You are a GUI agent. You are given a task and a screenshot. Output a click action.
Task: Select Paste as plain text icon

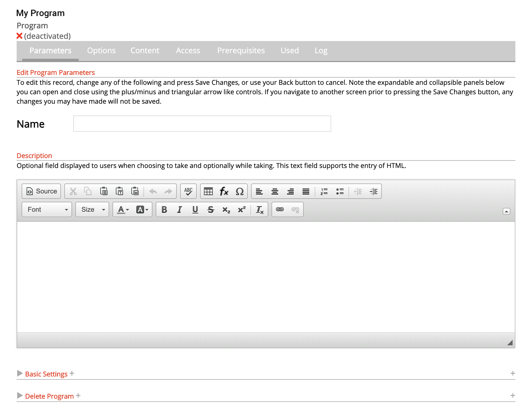(x=119, y=191)
